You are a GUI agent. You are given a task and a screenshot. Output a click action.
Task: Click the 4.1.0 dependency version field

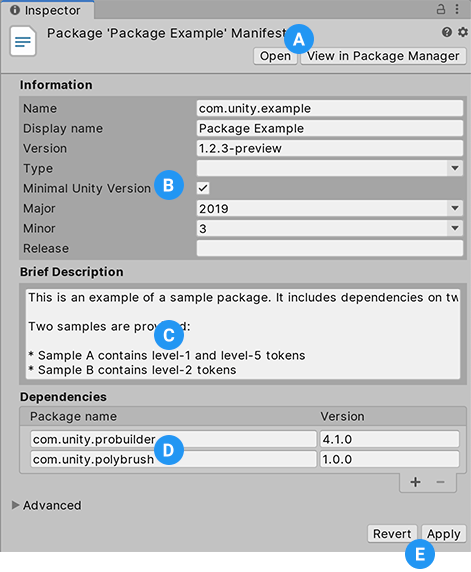coord(390,439)
